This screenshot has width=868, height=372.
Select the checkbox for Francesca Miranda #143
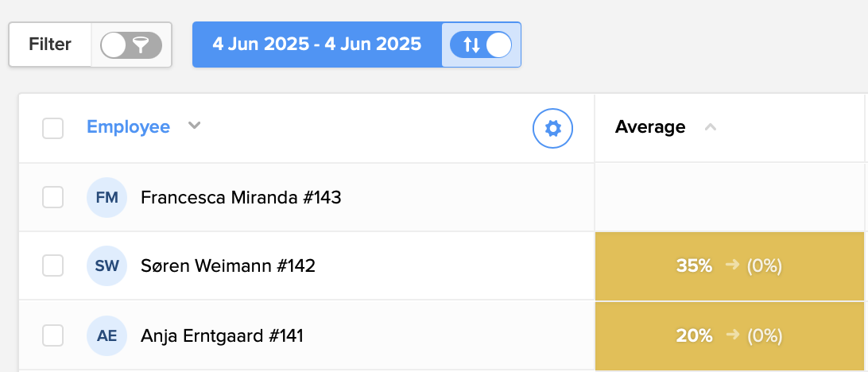click(52, 197)
